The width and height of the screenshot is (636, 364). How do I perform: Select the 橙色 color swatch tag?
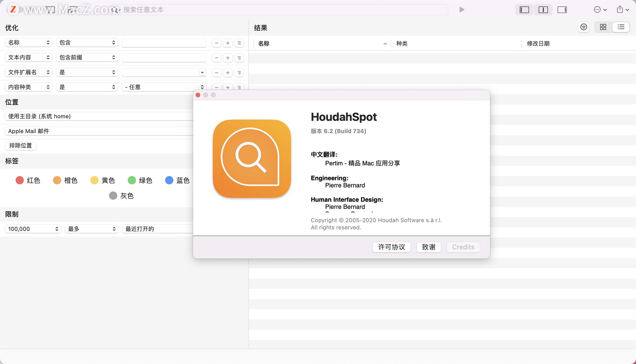pos(57,180)
